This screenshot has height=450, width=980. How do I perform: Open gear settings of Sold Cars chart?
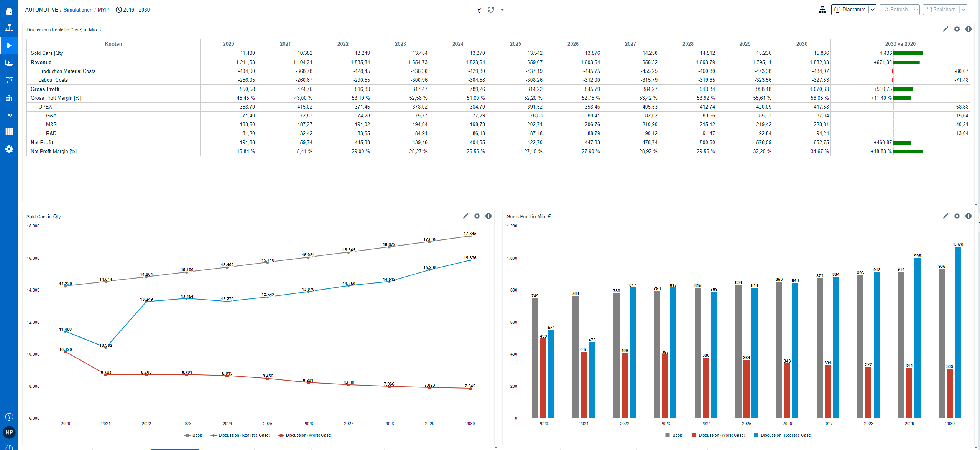(x=477, y=216)
